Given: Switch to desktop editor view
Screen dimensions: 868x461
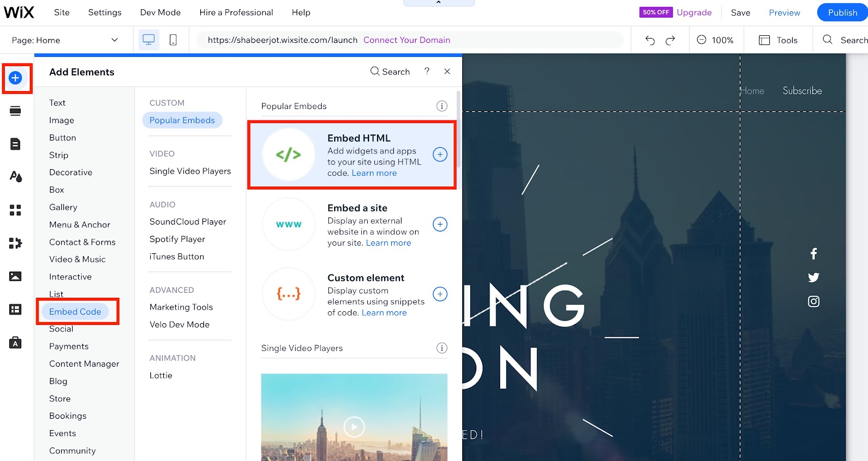Looking at the screenshot, I should coord(149,40).
